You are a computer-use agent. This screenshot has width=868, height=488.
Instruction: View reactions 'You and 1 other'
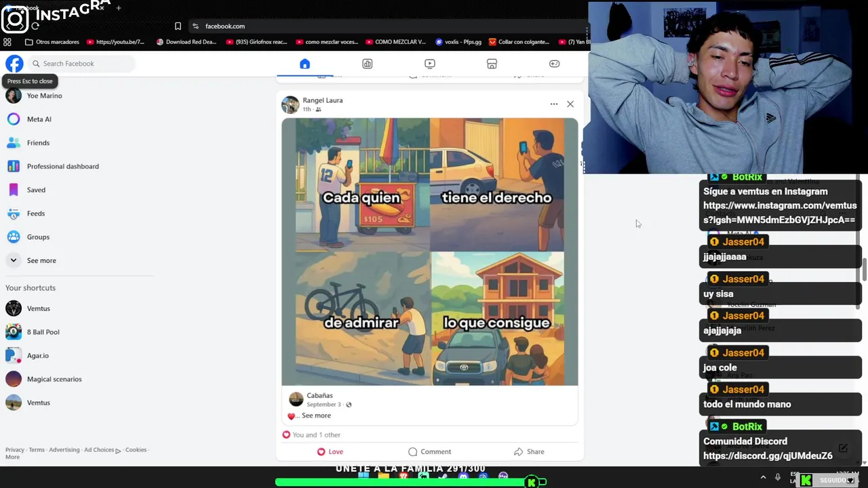[x=317, y=435]
